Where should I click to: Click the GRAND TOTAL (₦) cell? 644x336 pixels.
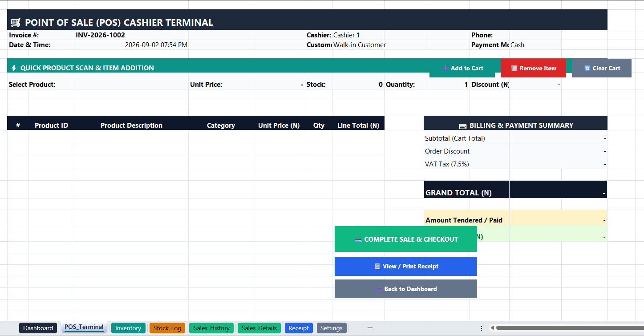click(x=466, y=190)
